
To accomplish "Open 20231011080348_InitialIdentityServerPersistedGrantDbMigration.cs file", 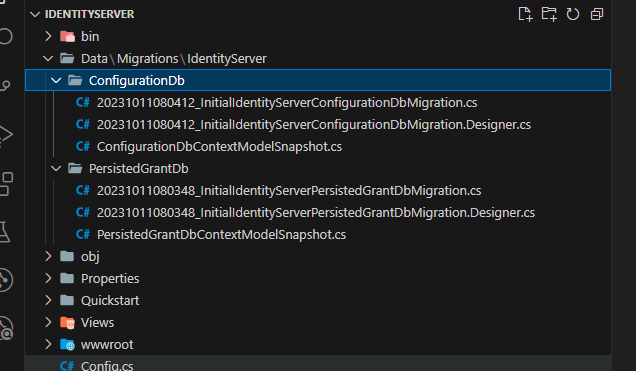I will pyautogui.click(x=289, y=191).
